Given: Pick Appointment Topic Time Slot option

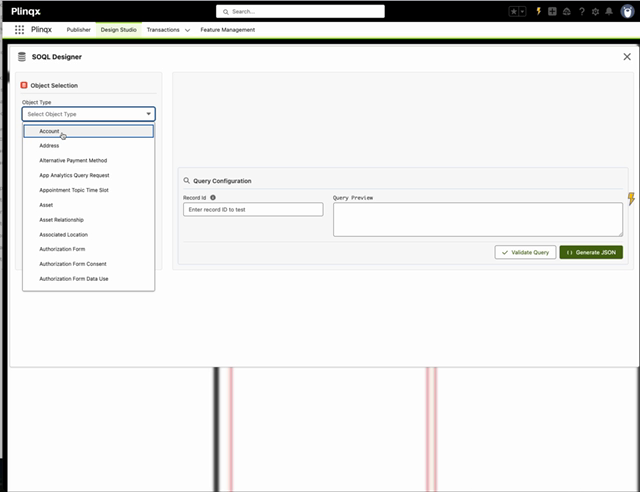Looking at the screenshot, I should click(x=89, y=190).
